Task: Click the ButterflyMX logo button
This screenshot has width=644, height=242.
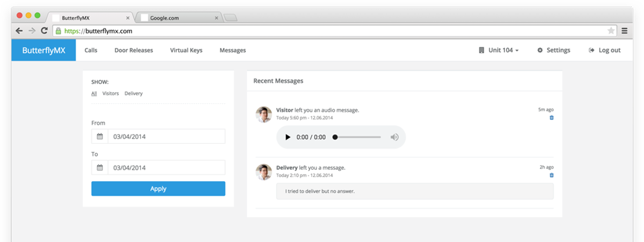Action: tap(43, 50)
